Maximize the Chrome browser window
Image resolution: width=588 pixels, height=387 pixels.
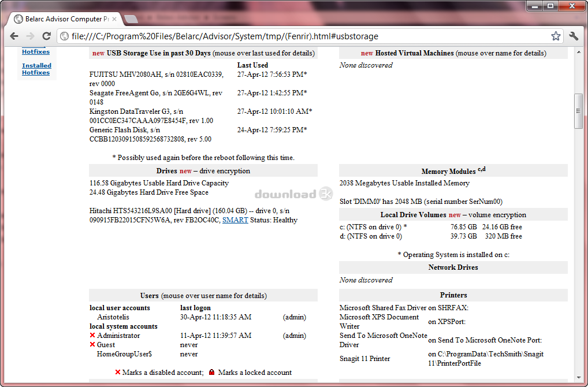(550, 6)
